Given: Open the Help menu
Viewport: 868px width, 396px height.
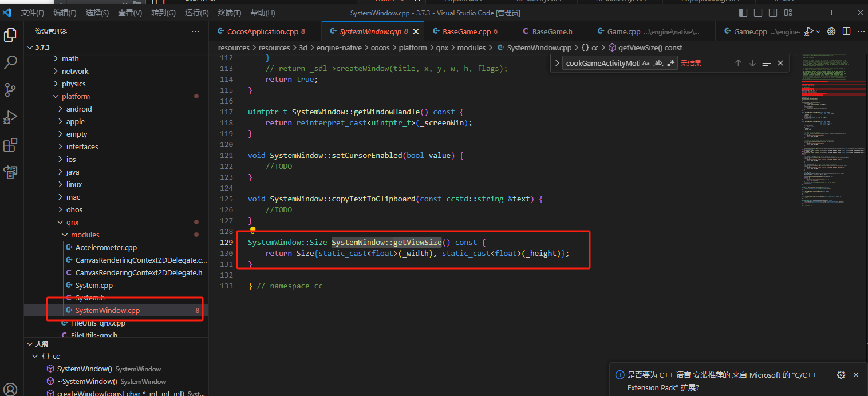Looking at the screenshot, I should (263, 13).
